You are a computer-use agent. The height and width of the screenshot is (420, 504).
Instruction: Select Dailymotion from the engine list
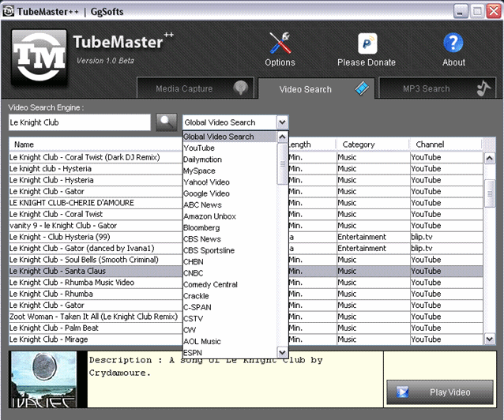(230, 159)
